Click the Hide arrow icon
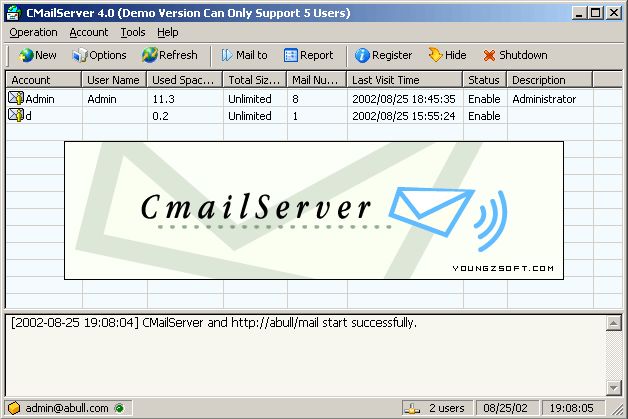The width and height of the screenshot is (628, 419). [x=435, y=55]
